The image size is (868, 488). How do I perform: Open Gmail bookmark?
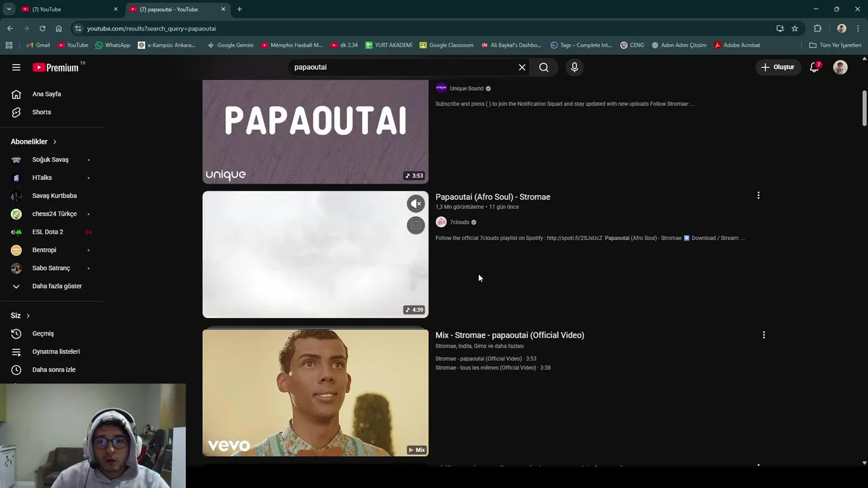pyautogui.click(x=38, y=45)
